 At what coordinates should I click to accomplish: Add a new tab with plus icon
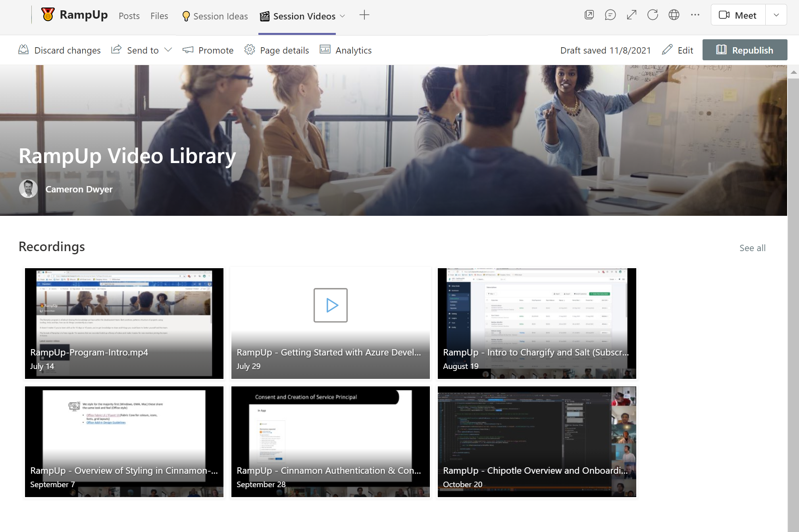(364, 15)
